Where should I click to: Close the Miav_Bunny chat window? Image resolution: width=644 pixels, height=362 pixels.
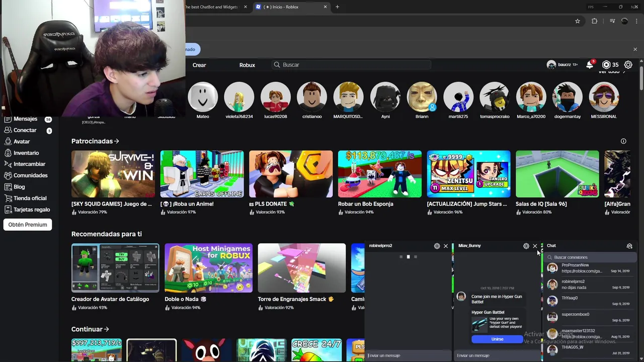click(x=535, y=246)
